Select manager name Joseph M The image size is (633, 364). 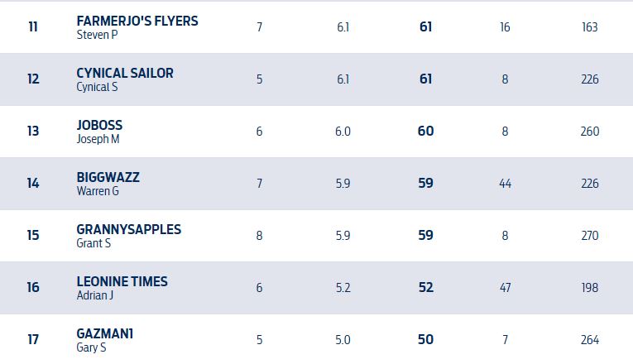point(98,139)
